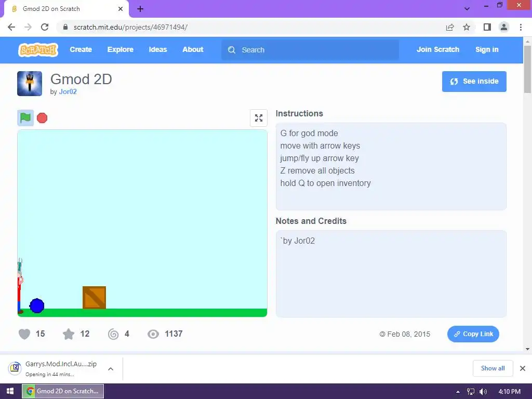Click Show all downloads

pyautogui.click(x=493, y=368)
